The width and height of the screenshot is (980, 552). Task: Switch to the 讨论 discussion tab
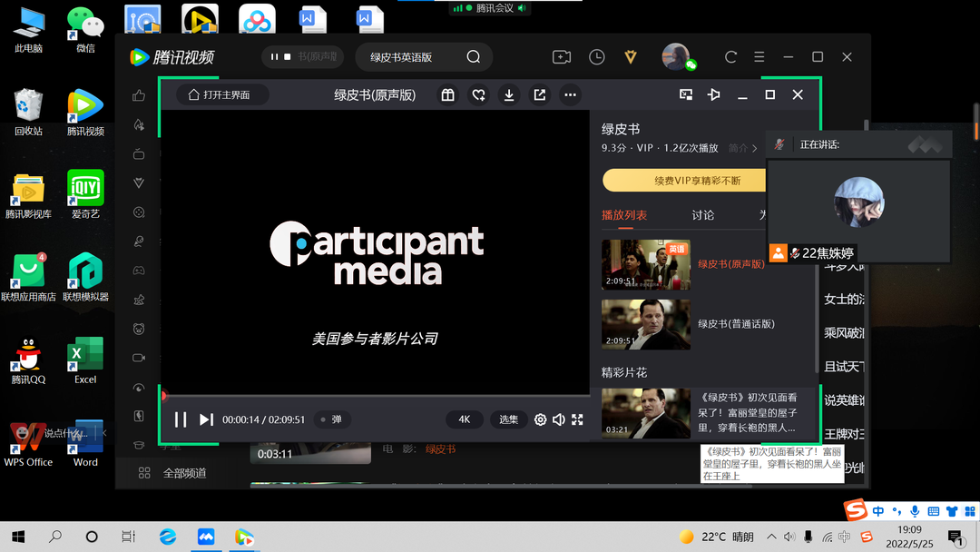point(702,215)
